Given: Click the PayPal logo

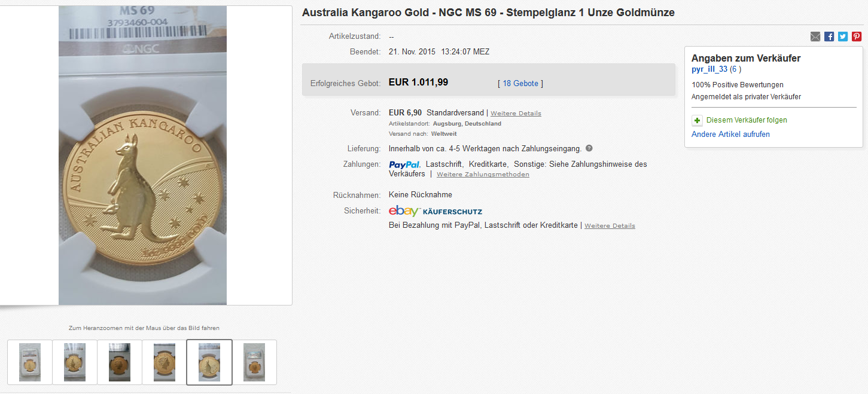Looking at the screenshot, I should [x=404, y=164].
